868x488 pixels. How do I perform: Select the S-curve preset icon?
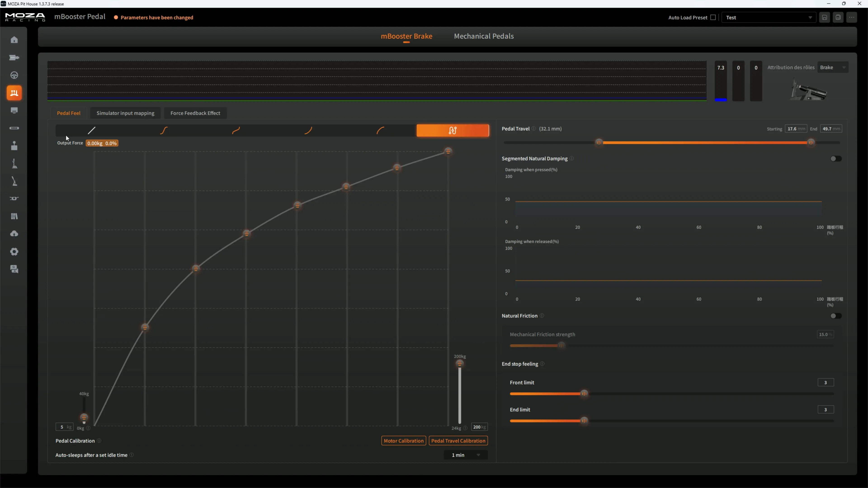164,130
